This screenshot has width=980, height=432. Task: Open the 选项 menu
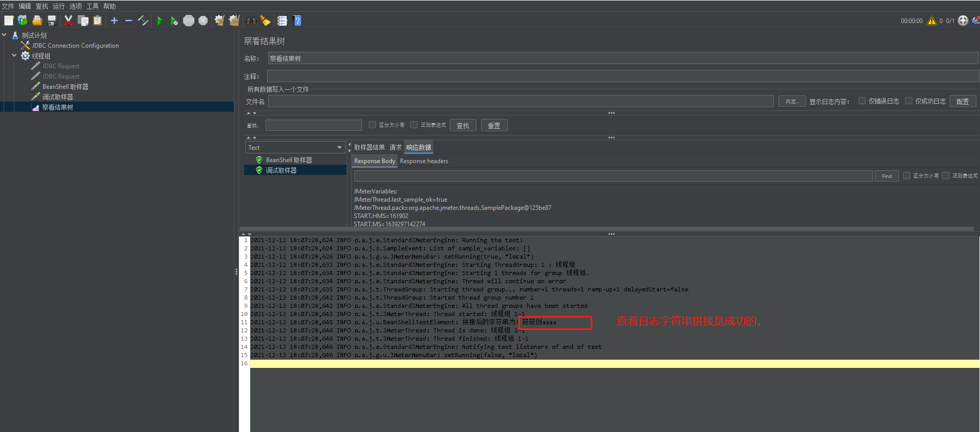[x=75, y=6]
